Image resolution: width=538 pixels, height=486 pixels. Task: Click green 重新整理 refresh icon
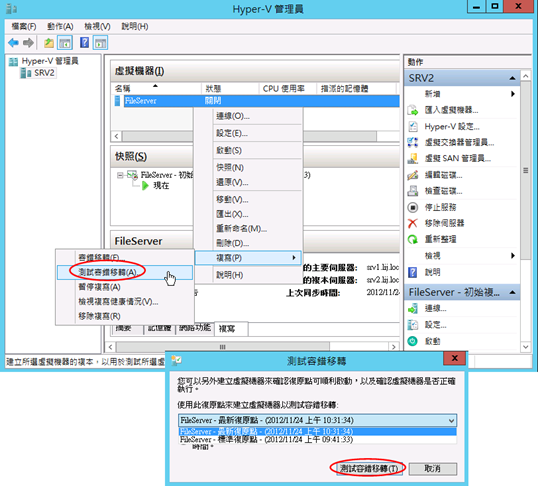[413, 239]
